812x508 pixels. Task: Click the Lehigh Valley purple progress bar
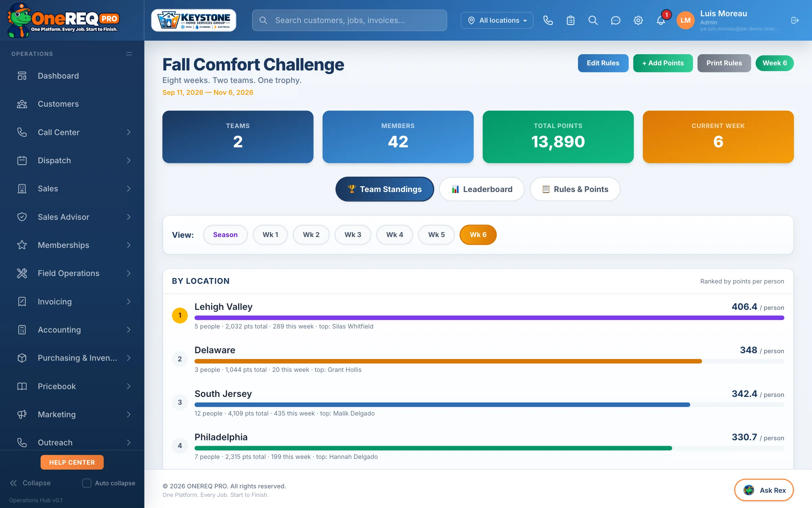[489, 318]
